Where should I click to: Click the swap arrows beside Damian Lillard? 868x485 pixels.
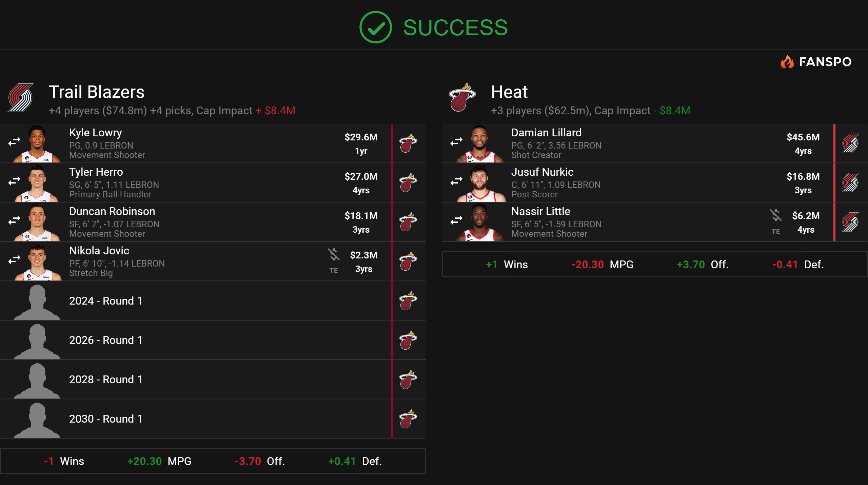[x=456, y=141]
